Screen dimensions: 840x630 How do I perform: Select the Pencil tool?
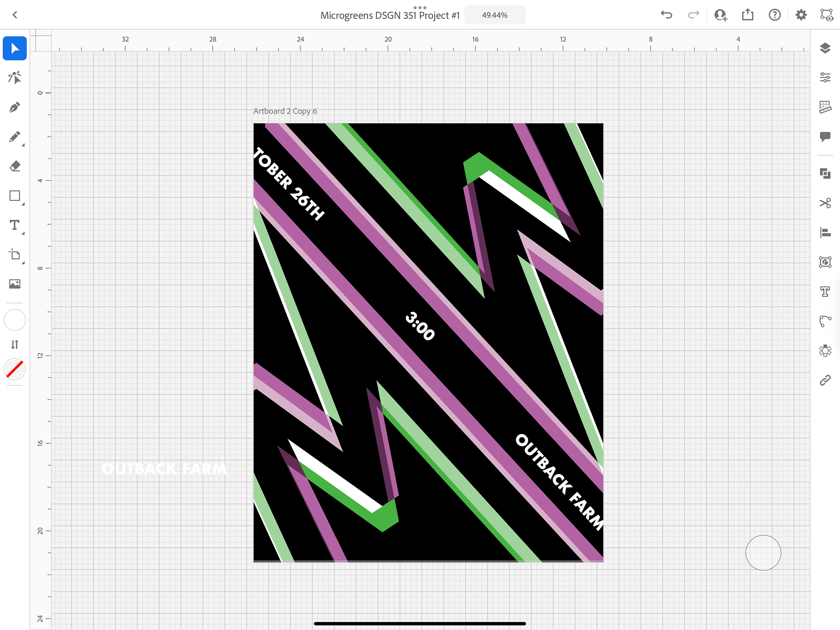(15, 137)
